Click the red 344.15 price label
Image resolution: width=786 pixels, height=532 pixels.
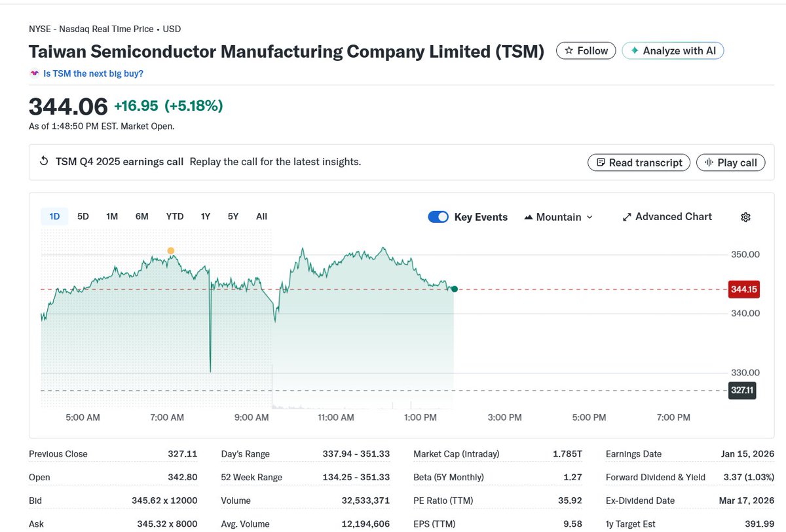743,289
